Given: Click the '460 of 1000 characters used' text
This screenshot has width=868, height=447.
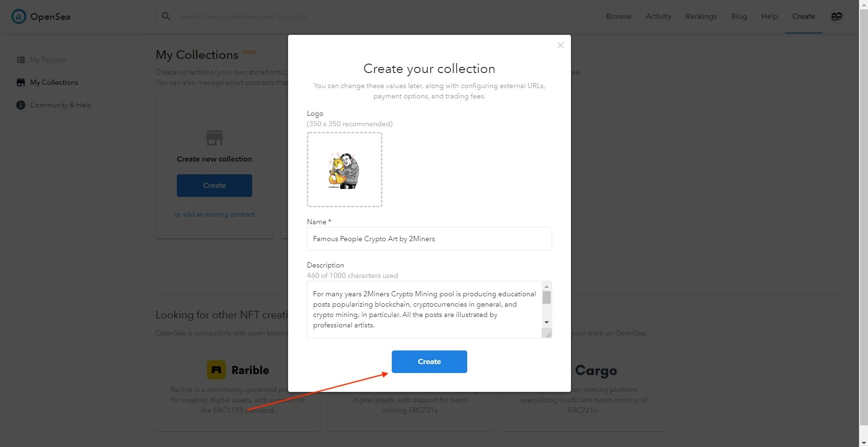Looking at the screenshot, I should pos(352,276).
